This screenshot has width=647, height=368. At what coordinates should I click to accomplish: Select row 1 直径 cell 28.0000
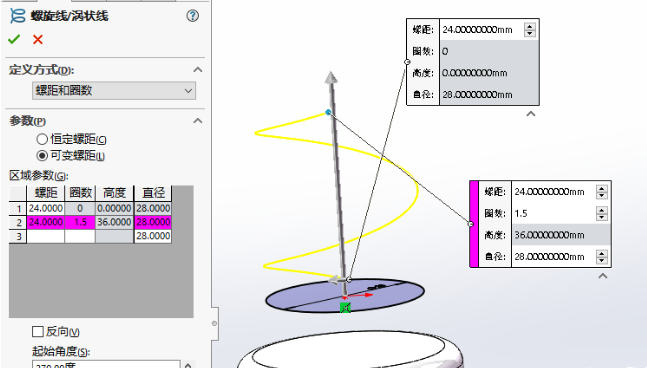tap(153, 208)
